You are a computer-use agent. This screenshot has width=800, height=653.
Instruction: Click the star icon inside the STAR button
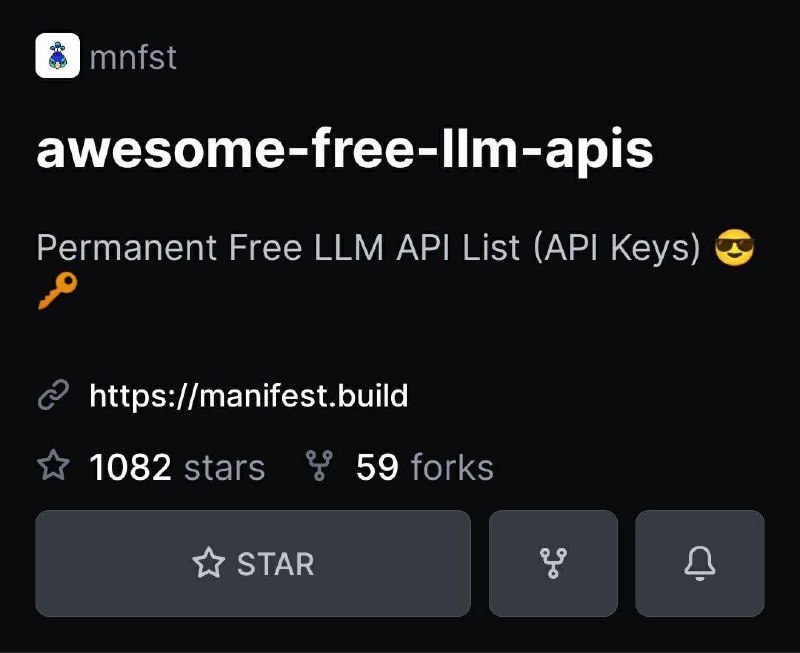(208, 564)
